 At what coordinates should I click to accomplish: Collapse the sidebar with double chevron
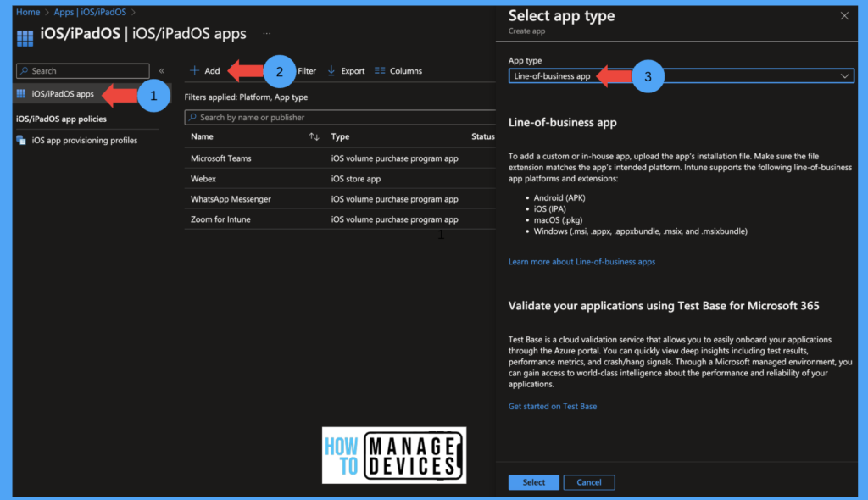coord(162,71)
